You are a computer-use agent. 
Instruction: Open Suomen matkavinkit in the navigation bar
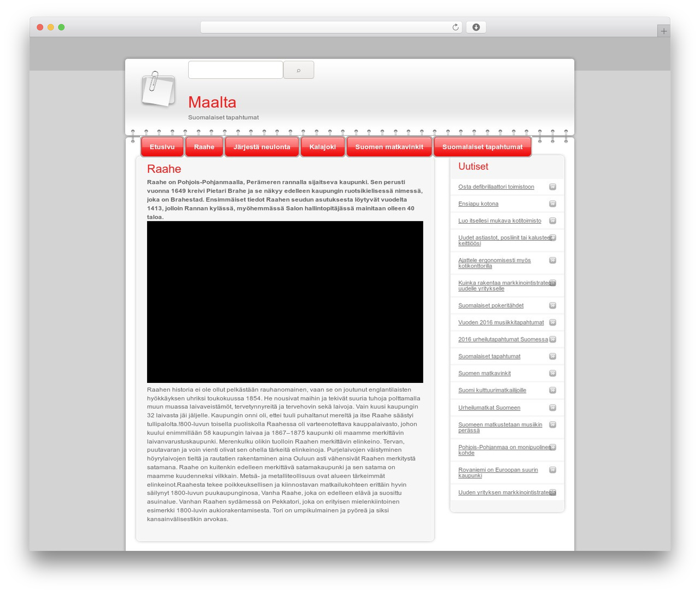coord(389,147)
